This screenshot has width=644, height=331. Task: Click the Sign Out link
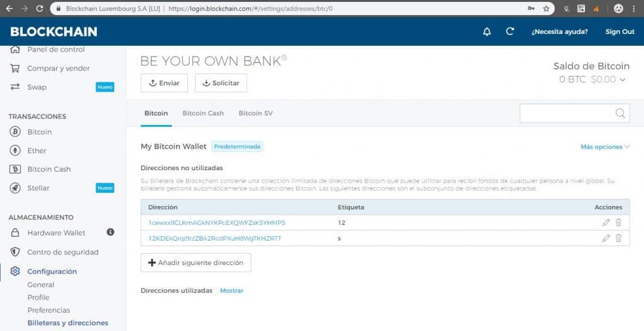(x=619, y=31)
